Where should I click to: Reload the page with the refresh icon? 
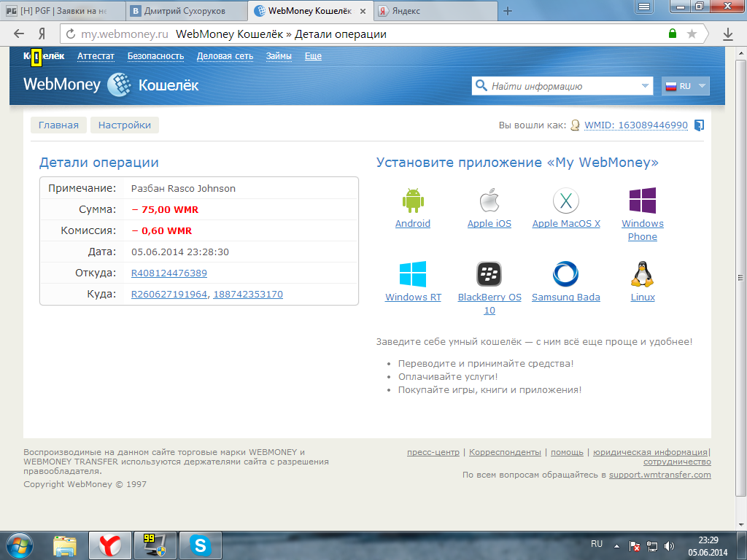click(x=71, y=34)
